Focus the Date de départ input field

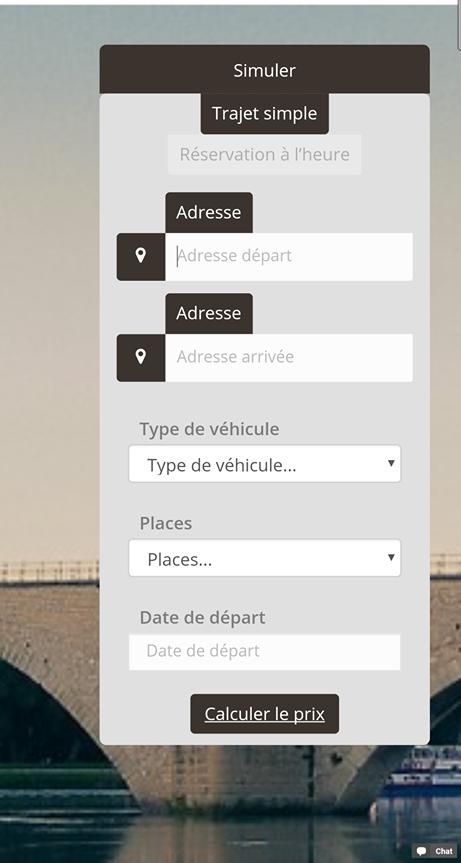click(x=265, y=652)
